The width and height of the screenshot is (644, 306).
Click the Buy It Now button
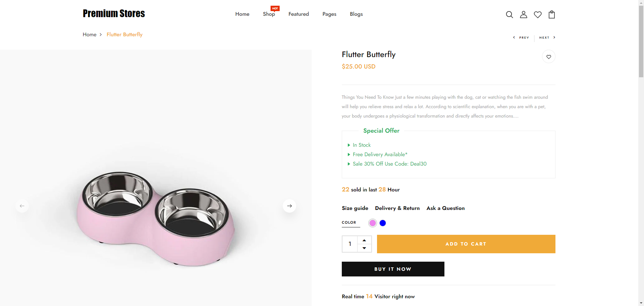tap(393, 269)
